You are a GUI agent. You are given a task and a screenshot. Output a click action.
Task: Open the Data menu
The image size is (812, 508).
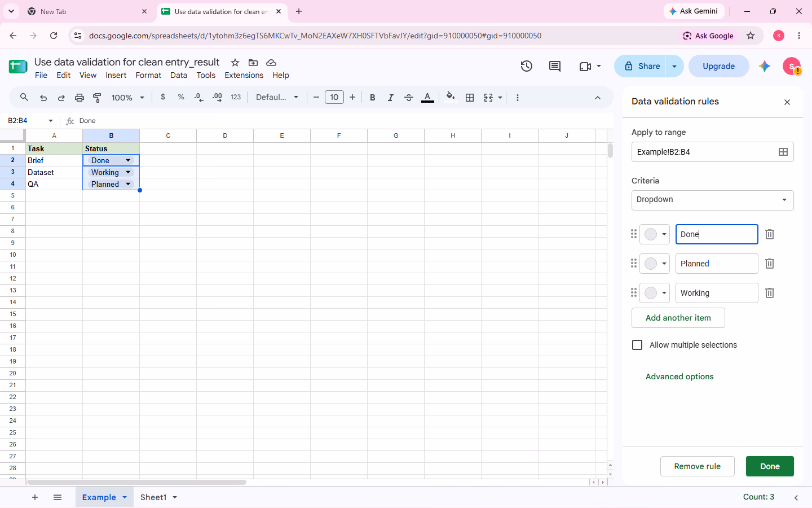[x=179, y=75]
